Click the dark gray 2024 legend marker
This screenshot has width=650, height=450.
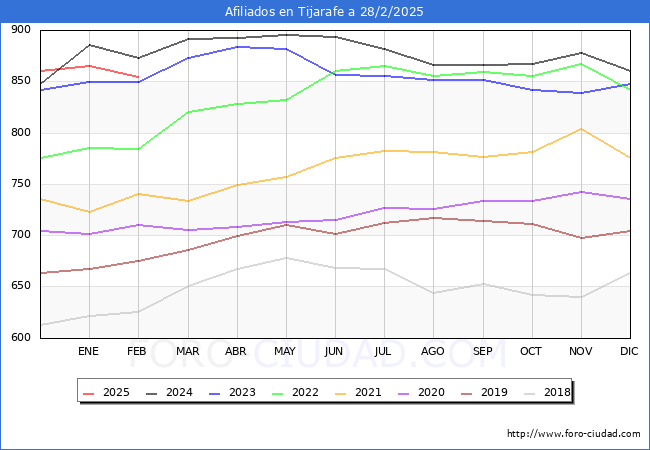point(152,393)
